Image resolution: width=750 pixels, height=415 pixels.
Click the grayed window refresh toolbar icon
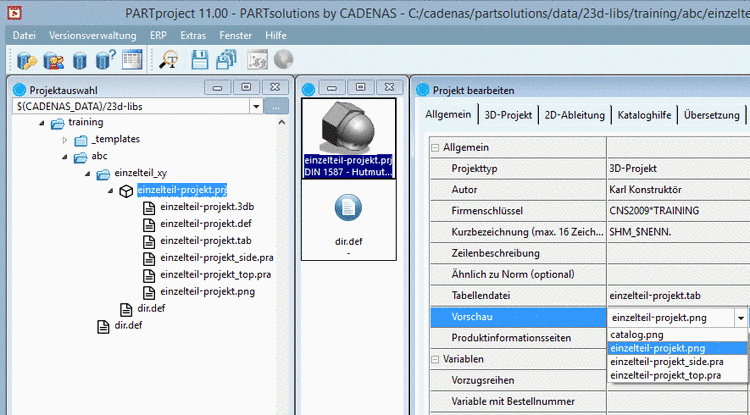pos(257,60)
